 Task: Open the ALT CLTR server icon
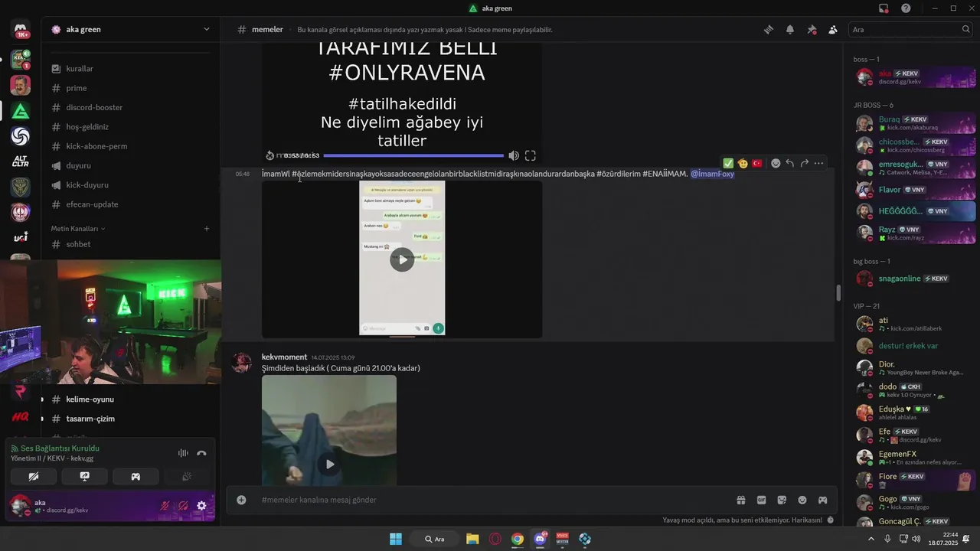21,161
